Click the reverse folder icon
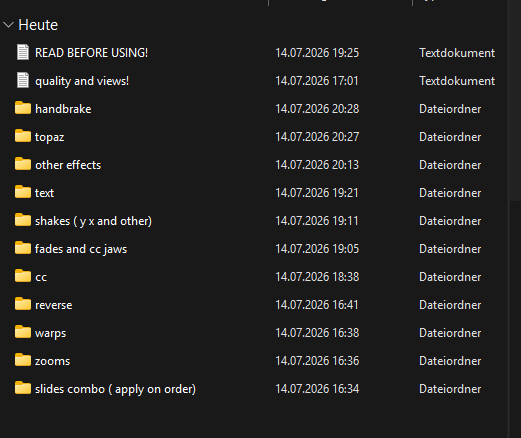The width and height of the screenshot is (521, 438). click(23, 304)
